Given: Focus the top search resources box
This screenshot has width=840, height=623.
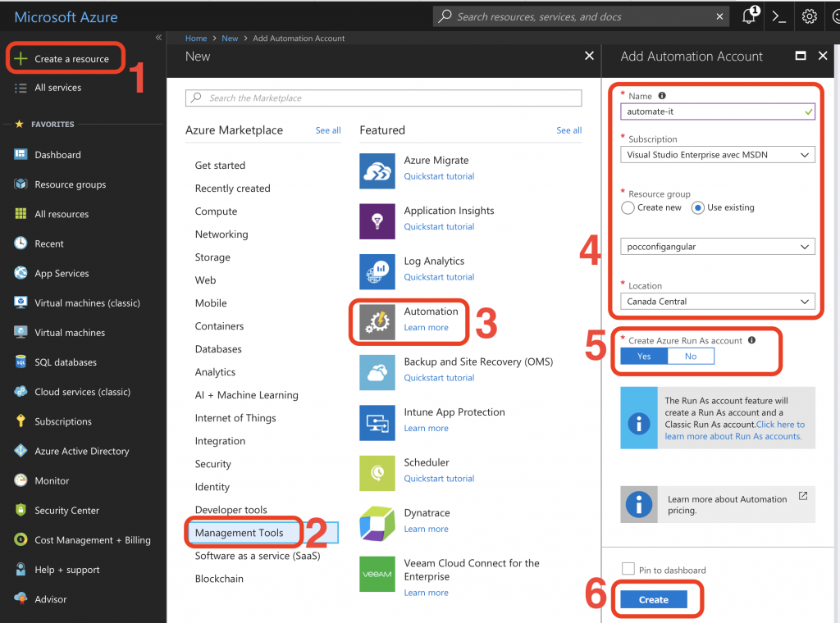Looking at the screenshot, I should [582, 16].
